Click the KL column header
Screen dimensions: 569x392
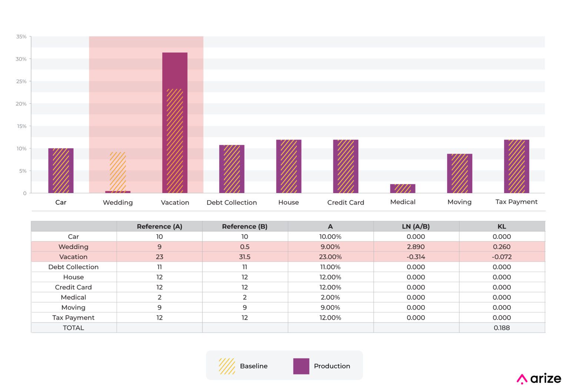click(x=502, y=227)
